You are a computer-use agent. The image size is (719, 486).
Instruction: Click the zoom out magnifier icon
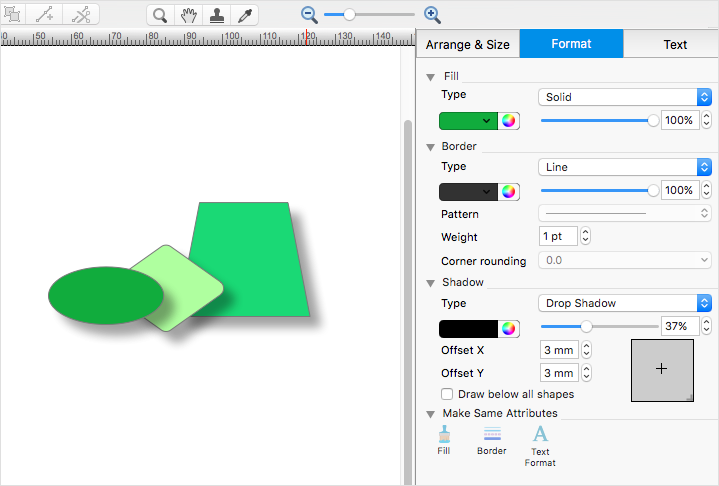tap(310, 15)
